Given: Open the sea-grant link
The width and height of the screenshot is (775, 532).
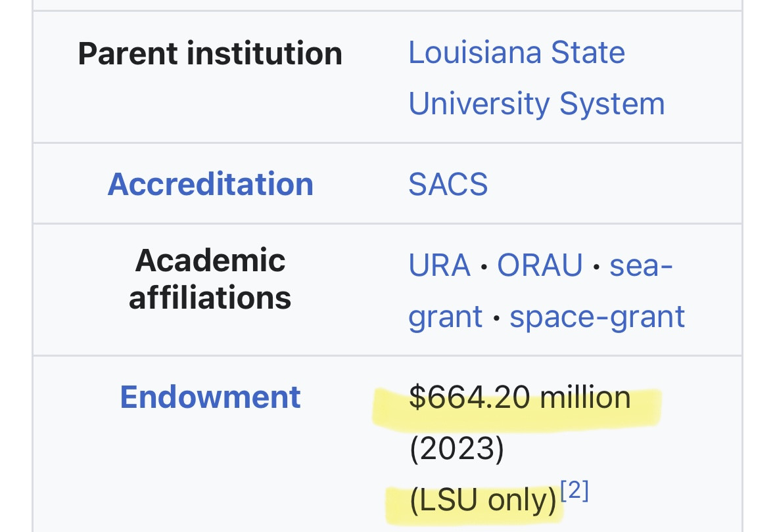Looking at the screenshot, I should click(641, 265).
